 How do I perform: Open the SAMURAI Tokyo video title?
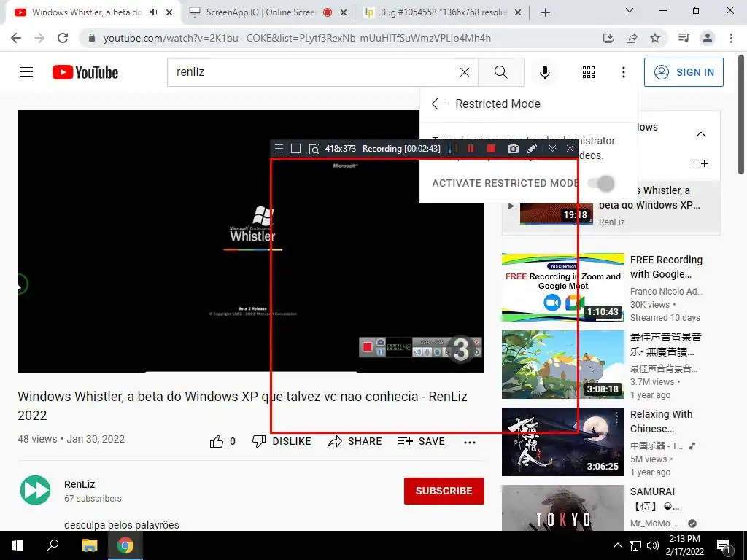(x=654, y=499)
